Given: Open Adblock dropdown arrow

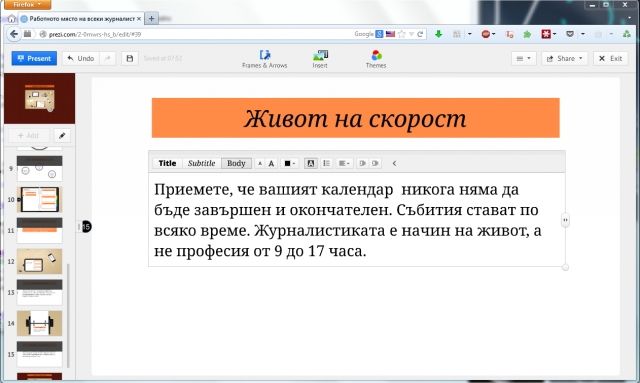Looking at the screenshot, I should (x=493, y=34).
